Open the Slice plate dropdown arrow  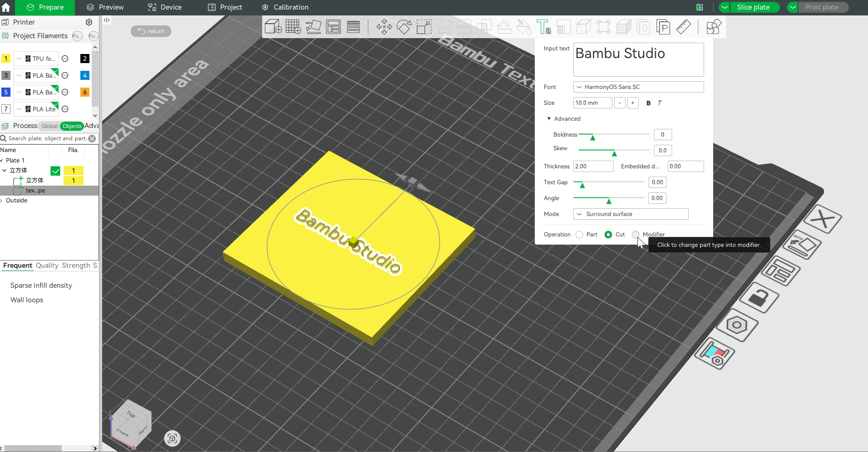725,7
